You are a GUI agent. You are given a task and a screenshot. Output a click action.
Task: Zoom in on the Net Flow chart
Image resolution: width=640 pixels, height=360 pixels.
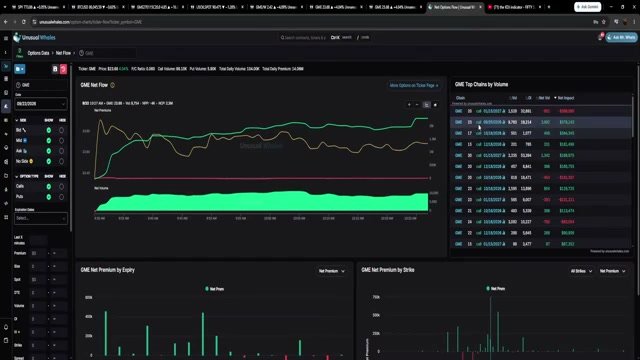[x=409, y=105]
